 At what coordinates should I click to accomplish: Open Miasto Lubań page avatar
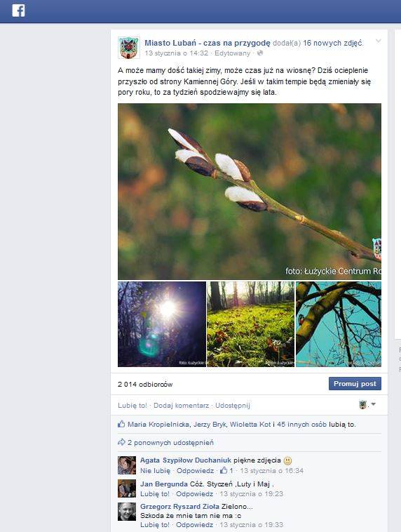click(x=129, y=48)
